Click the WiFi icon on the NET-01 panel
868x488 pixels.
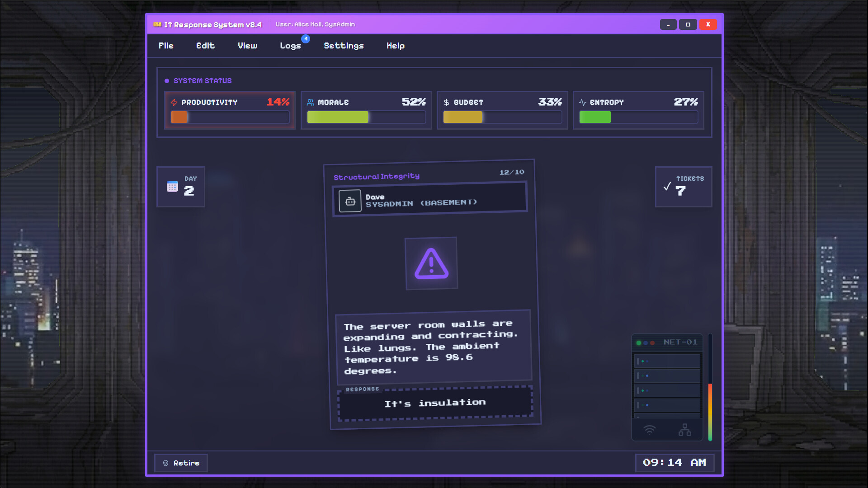click(650, 430)
